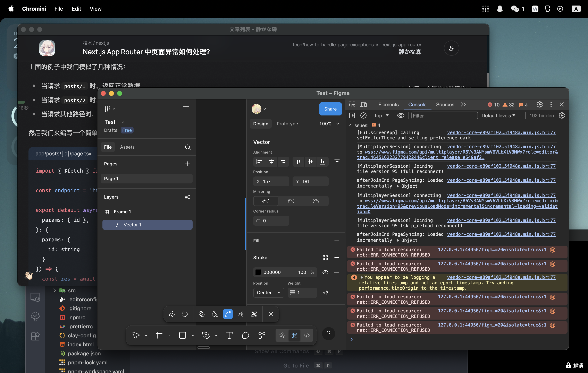Select the Bend tool in vector toolbar
This screenshot has width=588, height=373.
[228, 314]
